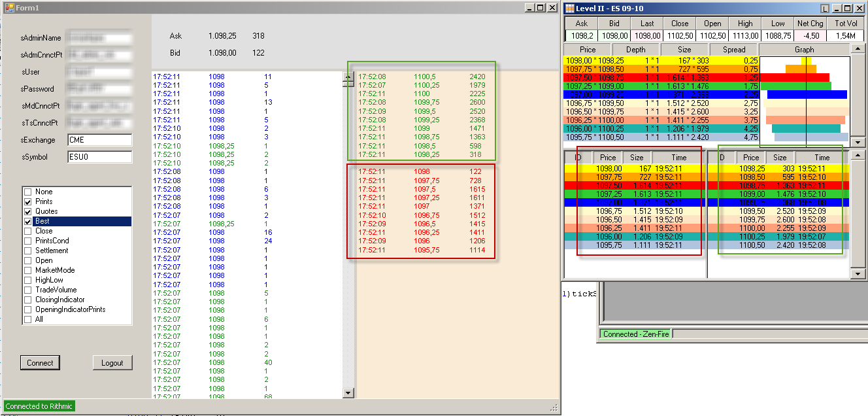
Task: Tick the All checkbox
Action: pos(27,319)
